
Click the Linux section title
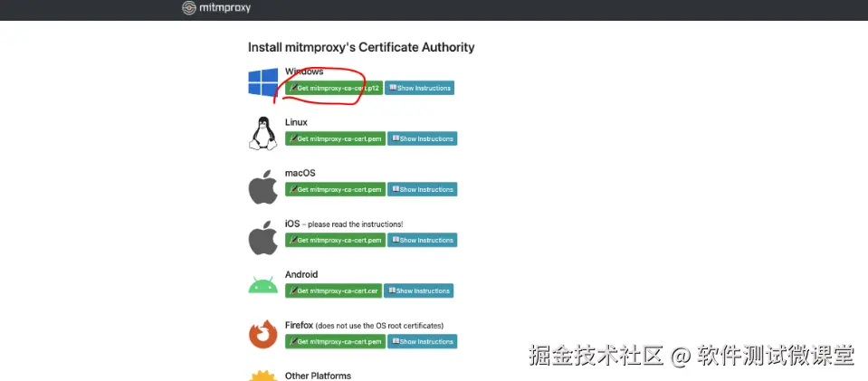point(296,122)
